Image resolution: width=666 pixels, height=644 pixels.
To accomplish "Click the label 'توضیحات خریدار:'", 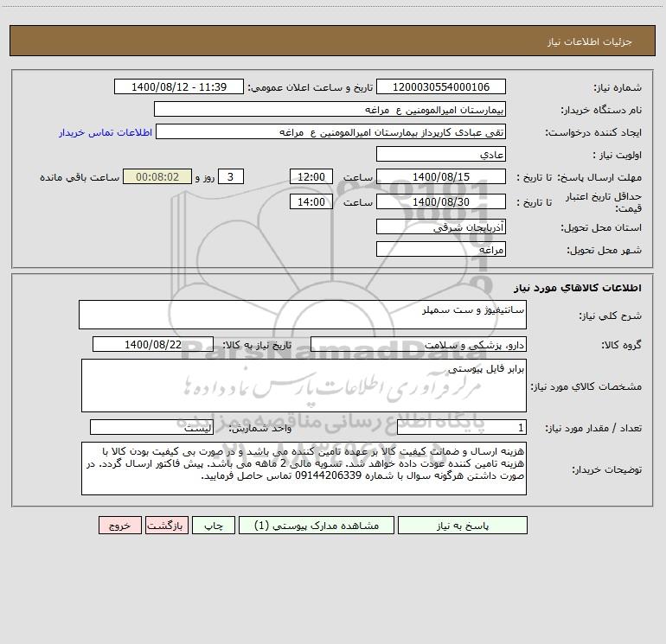I will click(x=606, y=469).
